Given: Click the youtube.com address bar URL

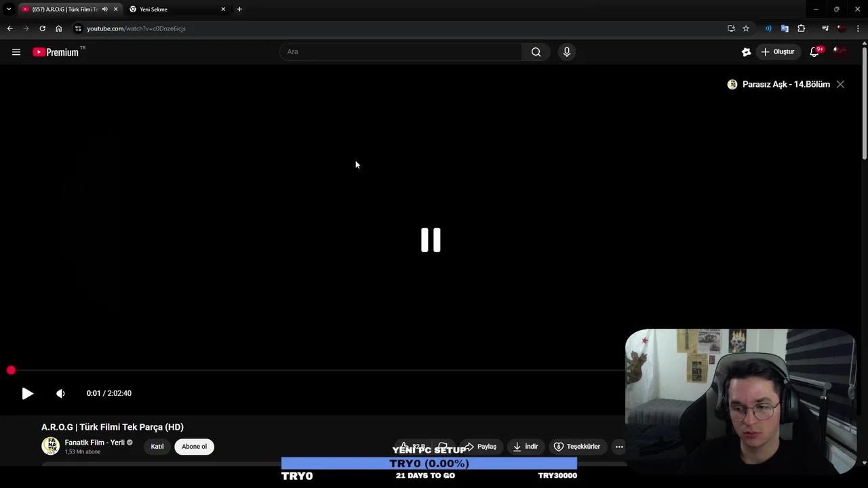Looking at the screenshot, I should 136,28.
